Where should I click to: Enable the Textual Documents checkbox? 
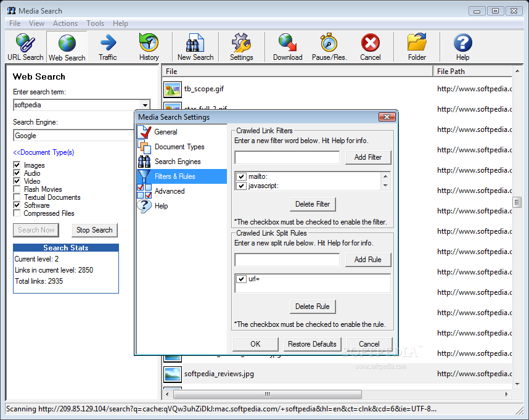click(17, 197)
